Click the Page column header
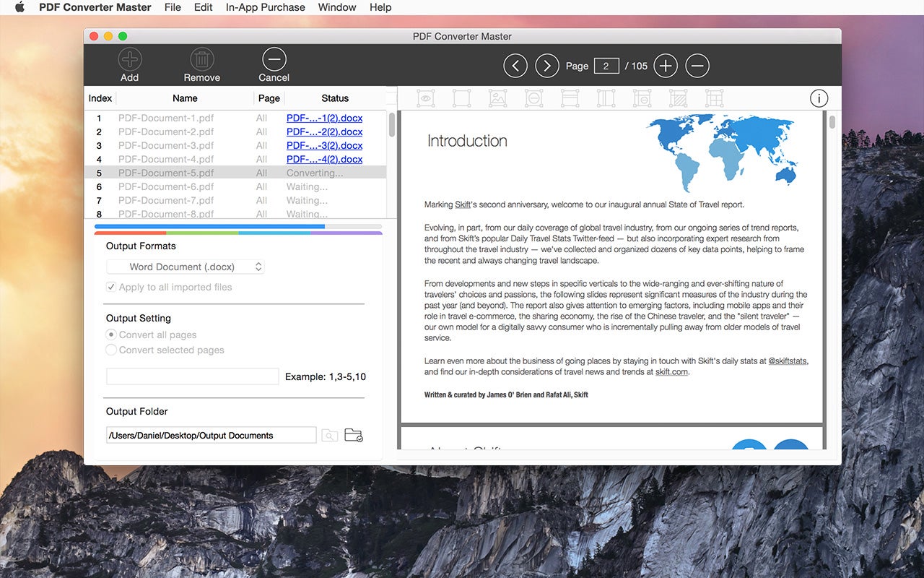 point(269,98)
